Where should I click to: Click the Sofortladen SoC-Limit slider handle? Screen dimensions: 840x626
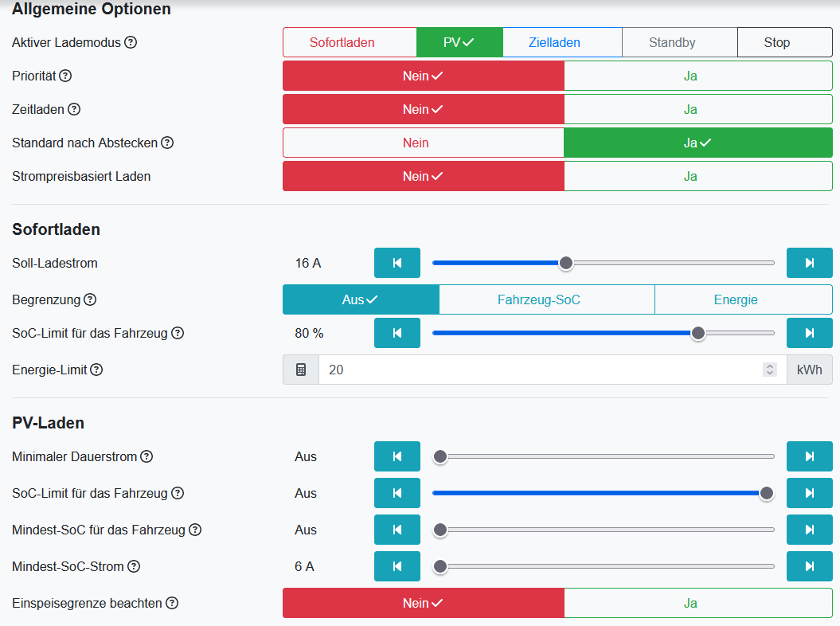pos(698,333)
